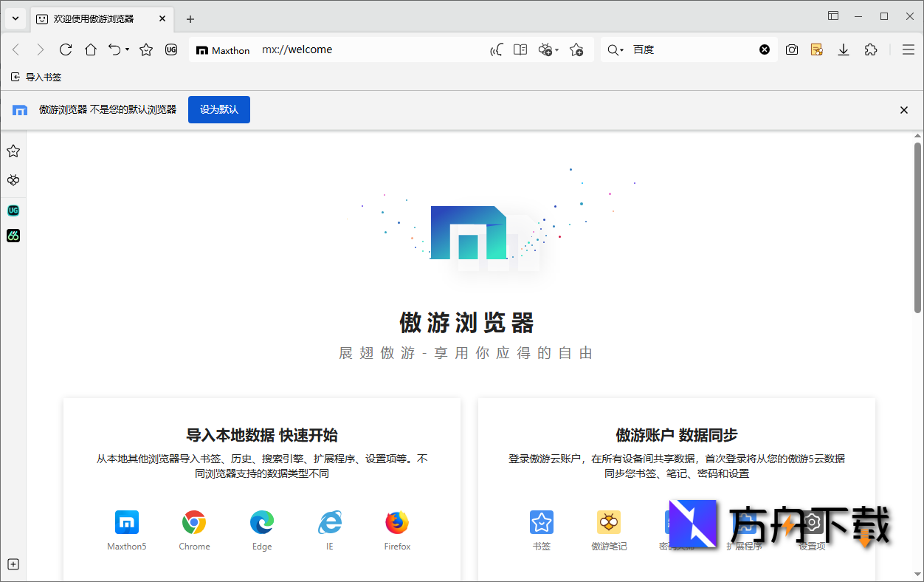
Task: Reload the welcome page
Action: (x=65, y=49)
